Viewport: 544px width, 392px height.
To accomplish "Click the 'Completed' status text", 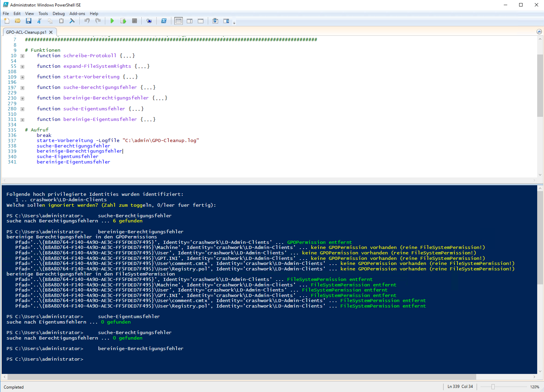I will click(14, 387).
